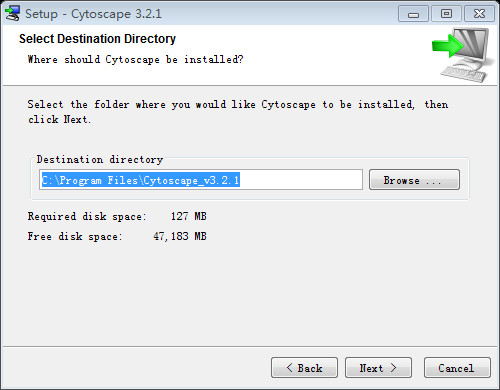The height and width of the screenshot is (390, 500).
Task: Click the '127 MB' required space value
Action: (x=189, y=216)
